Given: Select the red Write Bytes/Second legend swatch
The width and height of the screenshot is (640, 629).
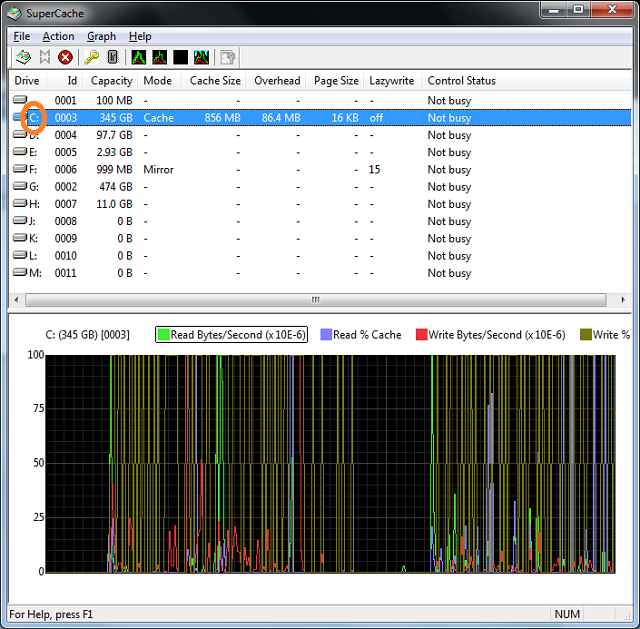Looking at the screenshot, I should tap(421, 335).
